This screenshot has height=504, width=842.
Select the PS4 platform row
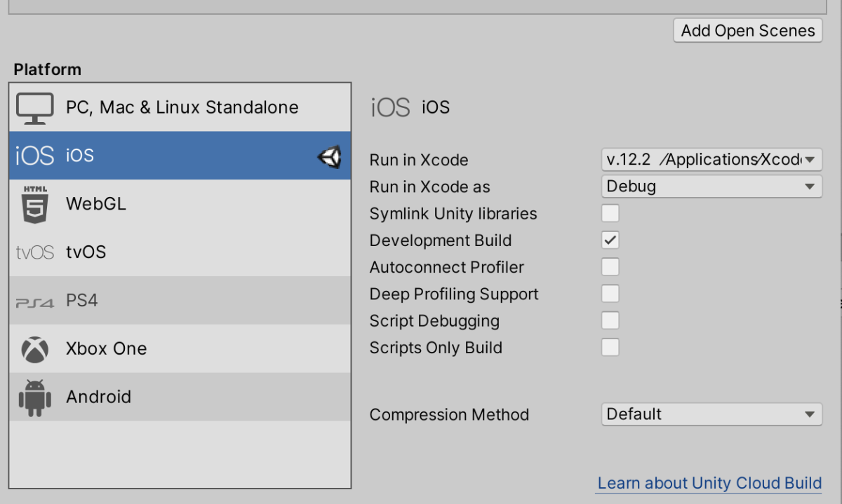pos(180,301)
